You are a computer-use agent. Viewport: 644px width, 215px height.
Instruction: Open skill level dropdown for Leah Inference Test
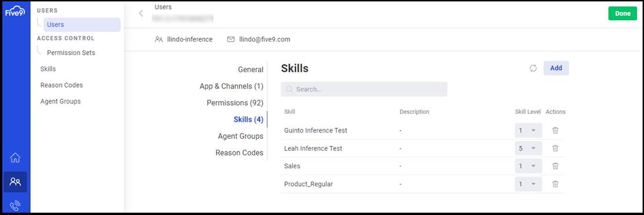pyautogui.click(x=528, y=148)
